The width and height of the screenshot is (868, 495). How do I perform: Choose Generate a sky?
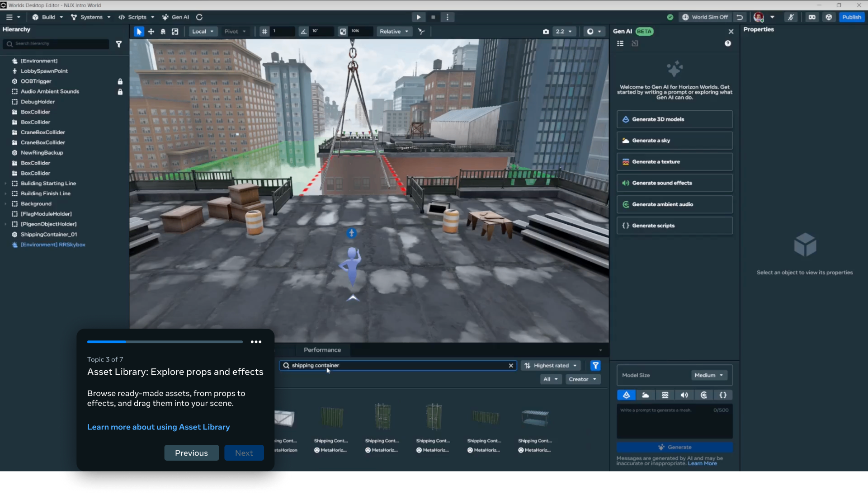click(x=675, y=141)
